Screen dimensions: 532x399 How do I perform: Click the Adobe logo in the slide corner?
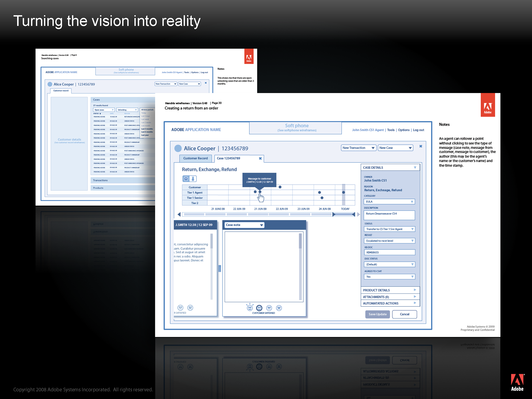tap(517, 382)
